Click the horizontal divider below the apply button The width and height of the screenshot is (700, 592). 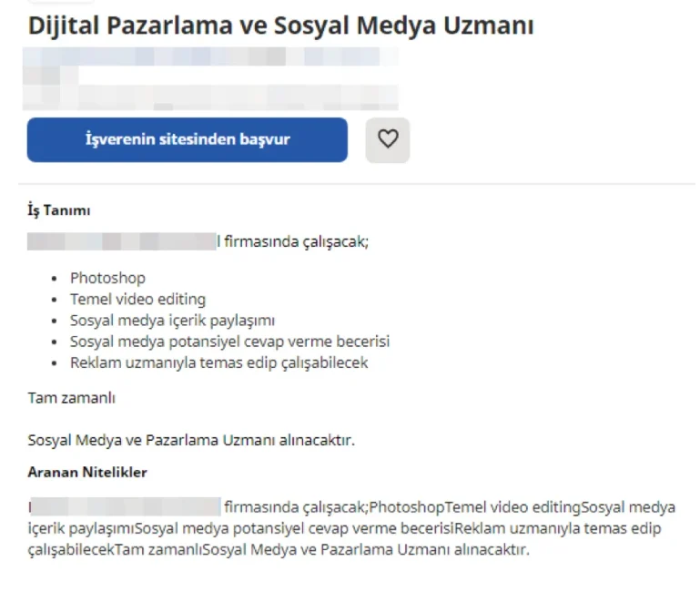pyautogui.click(x=357, y=184)
